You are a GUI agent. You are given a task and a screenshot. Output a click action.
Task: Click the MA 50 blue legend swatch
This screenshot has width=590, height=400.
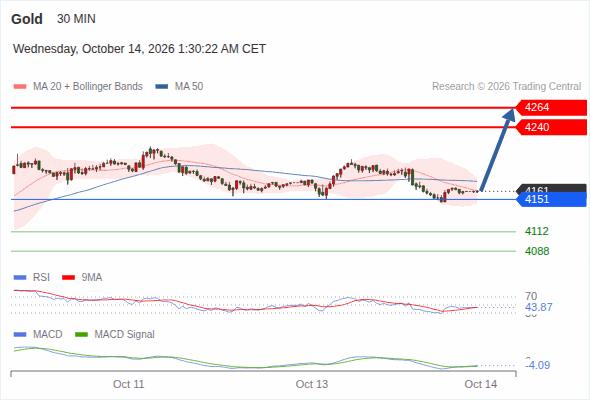[x=162, y=87]
